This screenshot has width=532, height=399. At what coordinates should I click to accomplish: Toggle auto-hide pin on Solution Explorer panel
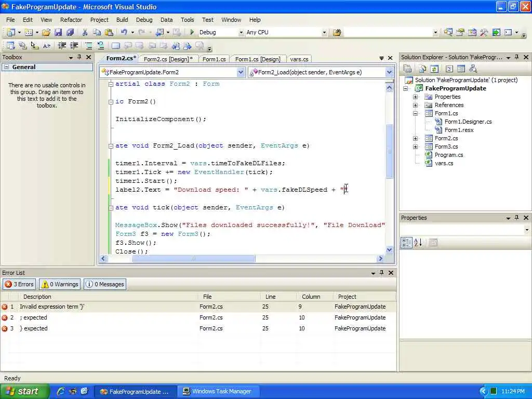point(517,57)
